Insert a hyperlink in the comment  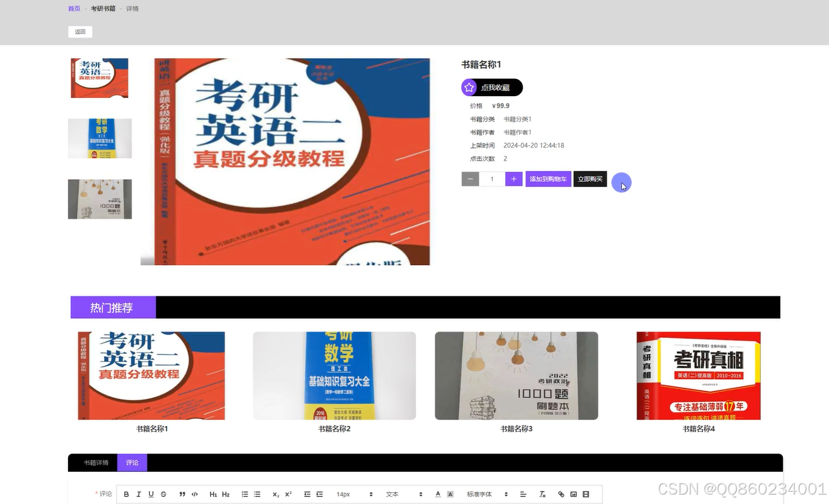[561, 494]
